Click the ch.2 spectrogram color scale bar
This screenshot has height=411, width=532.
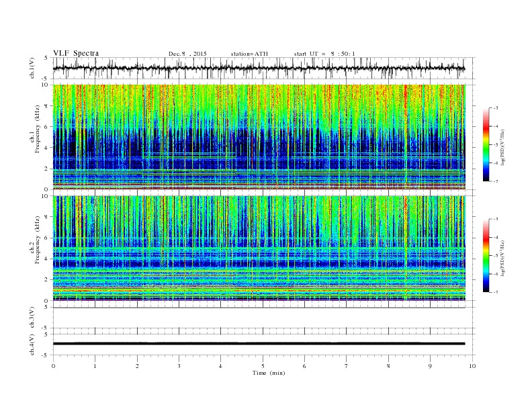coord(486,255)
